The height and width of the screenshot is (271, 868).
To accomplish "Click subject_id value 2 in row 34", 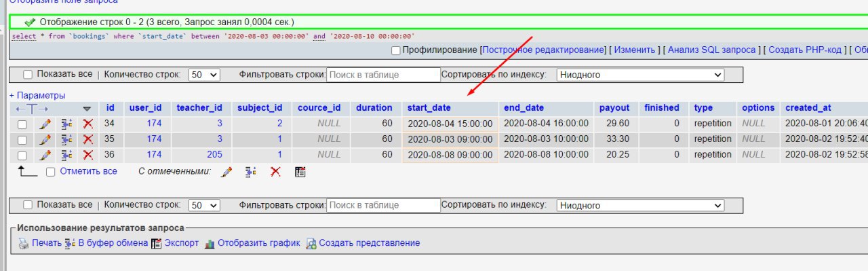I will coord(280,124).
